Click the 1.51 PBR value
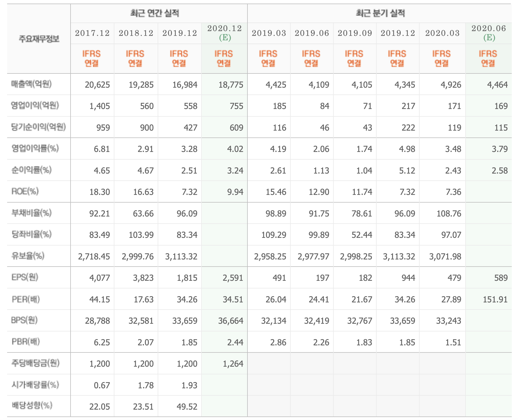The width and height of the screenshot is (518, 420). (453, 342)
